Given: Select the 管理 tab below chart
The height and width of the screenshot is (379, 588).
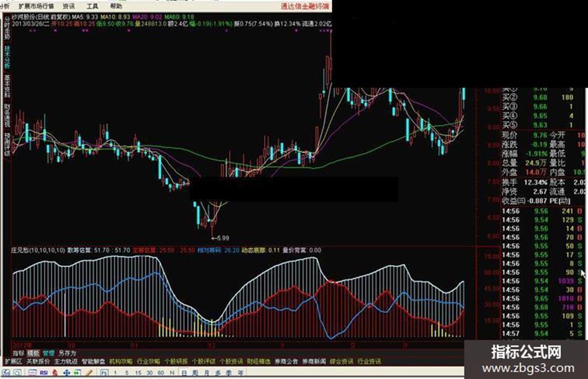Looking at the screenshot, I should (49, 353).
